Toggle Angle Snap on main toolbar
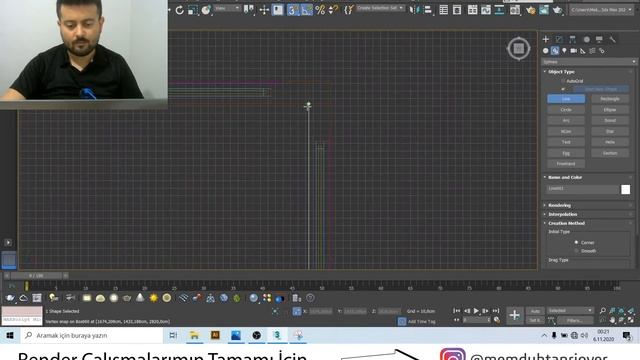This screenshot has width=640, height=360. tap(307, 10)
